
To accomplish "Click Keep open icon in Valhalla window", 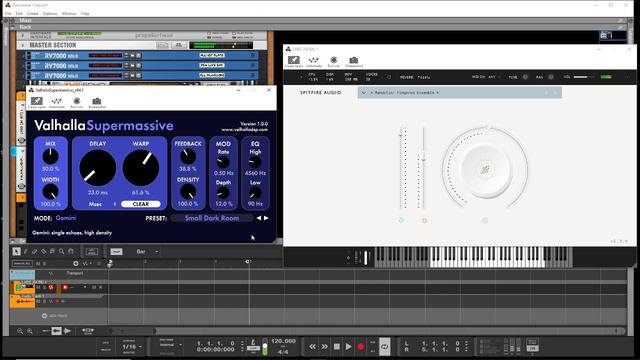I will point(37,101).
